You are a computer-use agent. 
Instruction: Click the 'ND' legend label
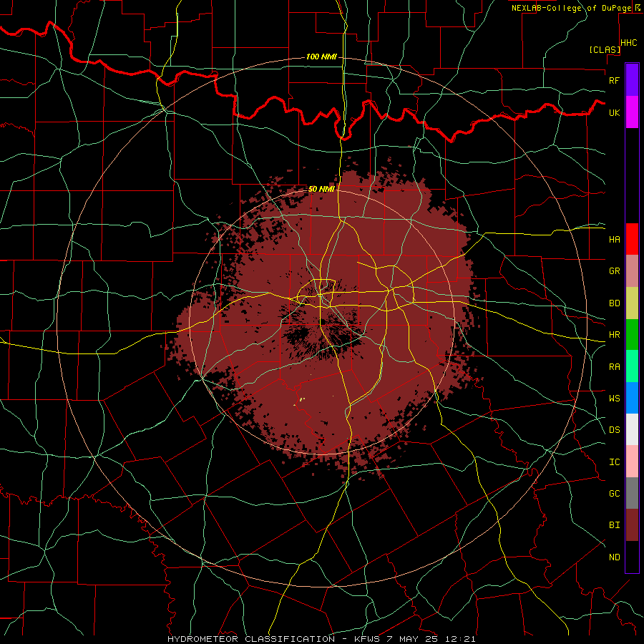(614, 557)
